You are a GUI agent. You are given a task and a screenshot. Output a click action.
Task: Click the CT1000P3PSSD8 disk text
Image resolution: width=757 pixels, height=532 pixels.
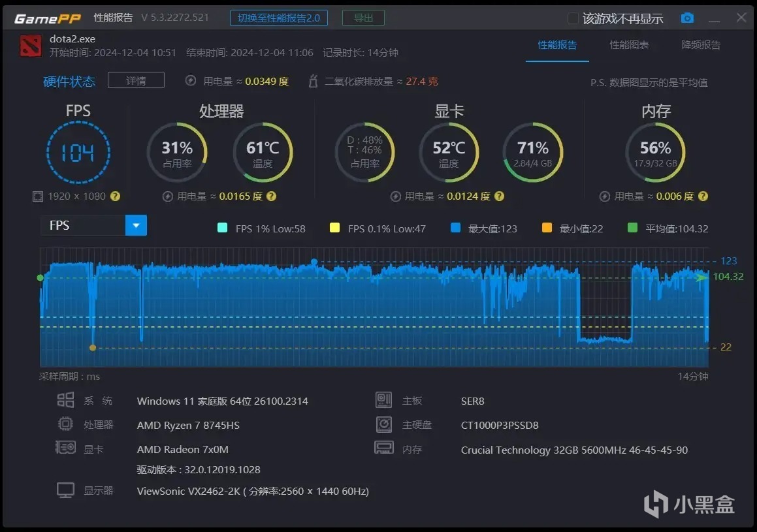click(500, 425)
